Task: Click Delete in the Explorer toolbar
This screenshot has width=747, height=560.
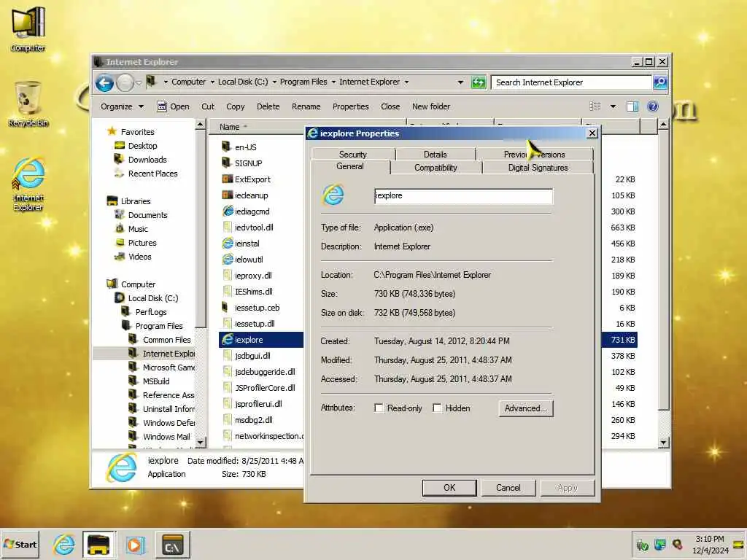Action: tap(268, 106)
